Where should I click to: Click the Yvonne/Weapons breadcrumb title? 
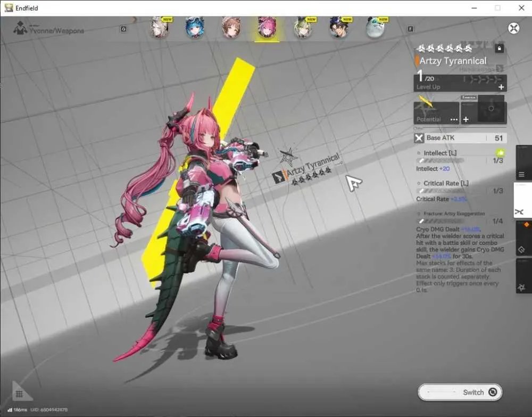(x=57, y=31)
